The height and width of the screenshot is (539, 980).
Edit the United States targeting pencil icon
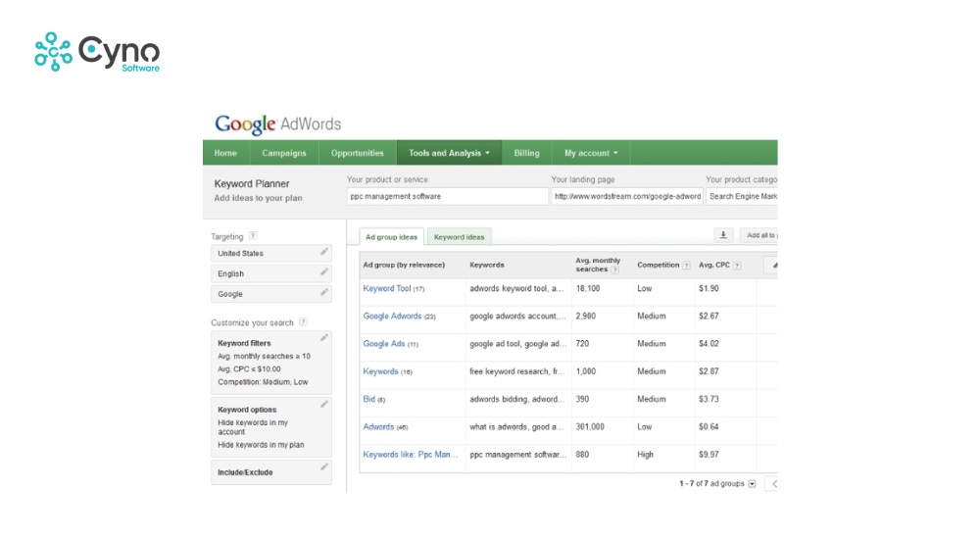pyautogui.click(x=324, y=253)
